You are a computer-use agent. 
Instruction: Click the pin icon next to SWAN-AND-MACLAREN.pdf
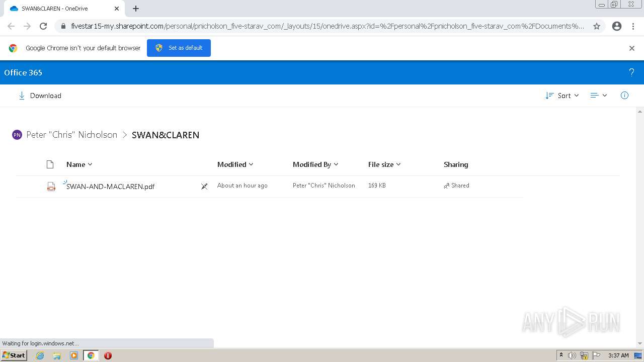(x=204, y=187)
